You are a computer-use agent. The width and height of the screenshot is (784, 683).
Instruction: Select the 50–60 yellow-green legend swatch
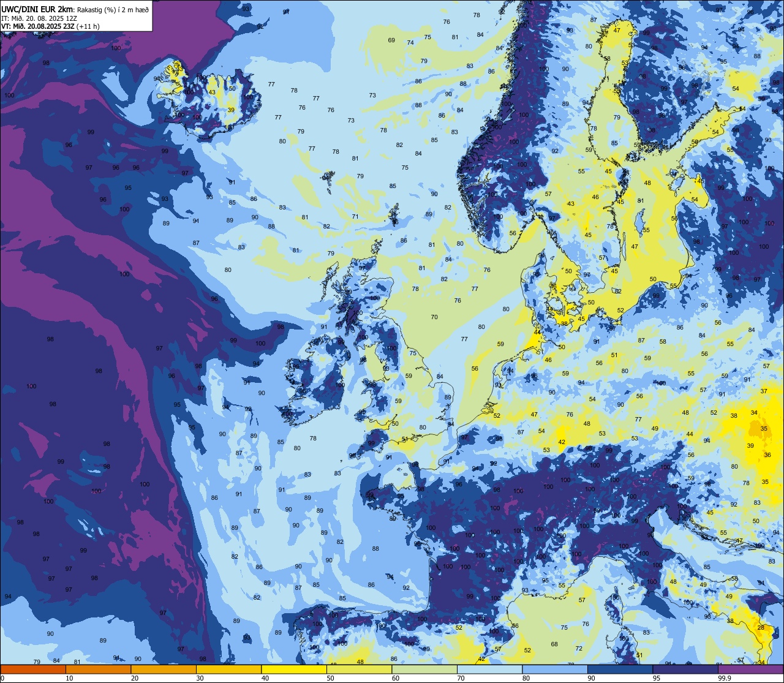359,669
